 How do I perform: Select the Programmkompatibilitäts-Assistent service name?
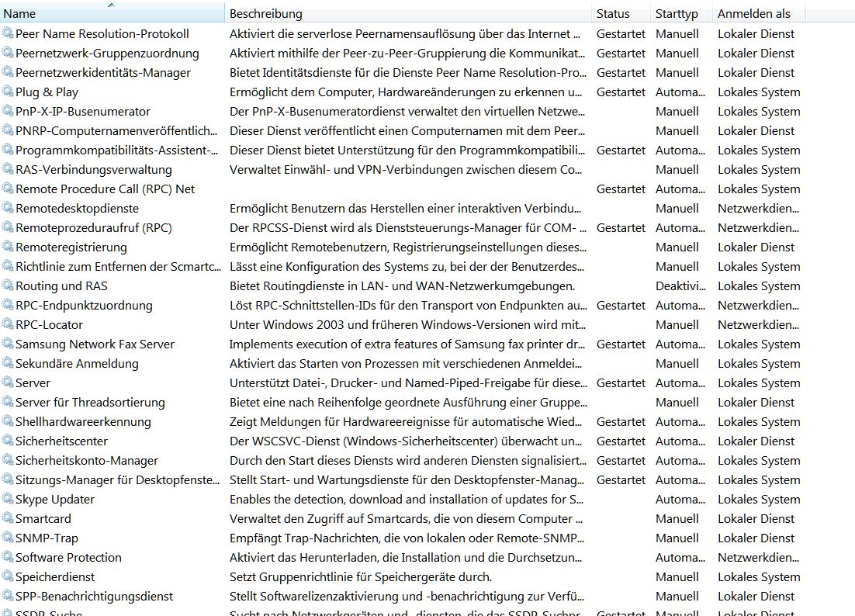coord(116,150)
